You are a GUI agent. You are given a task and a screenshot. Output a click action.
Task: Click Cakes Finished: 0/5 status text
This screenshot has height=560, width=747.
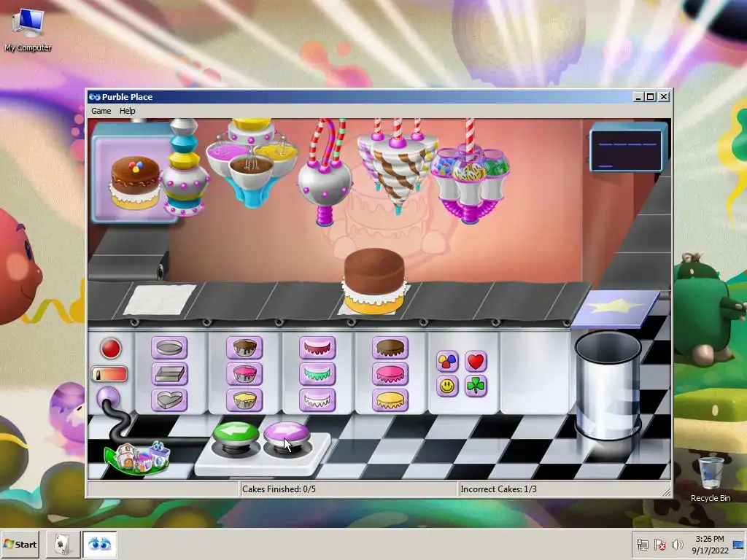coord(279,489)
